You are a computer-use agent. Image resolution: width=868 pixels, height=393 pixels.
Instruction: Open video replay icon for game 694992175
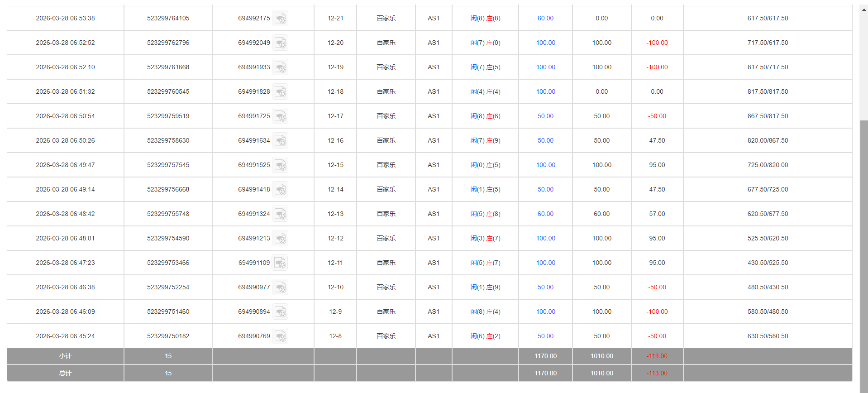(280, 19)
